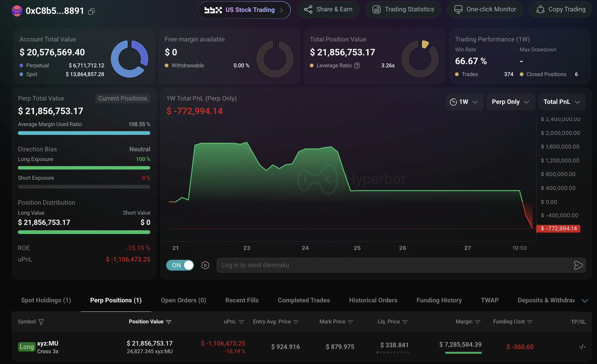Viewport: 597px width, 364px height.
Task: Click the Leverage Ratio help question icon
Action: pyautogui.click(x=357, y=66)
